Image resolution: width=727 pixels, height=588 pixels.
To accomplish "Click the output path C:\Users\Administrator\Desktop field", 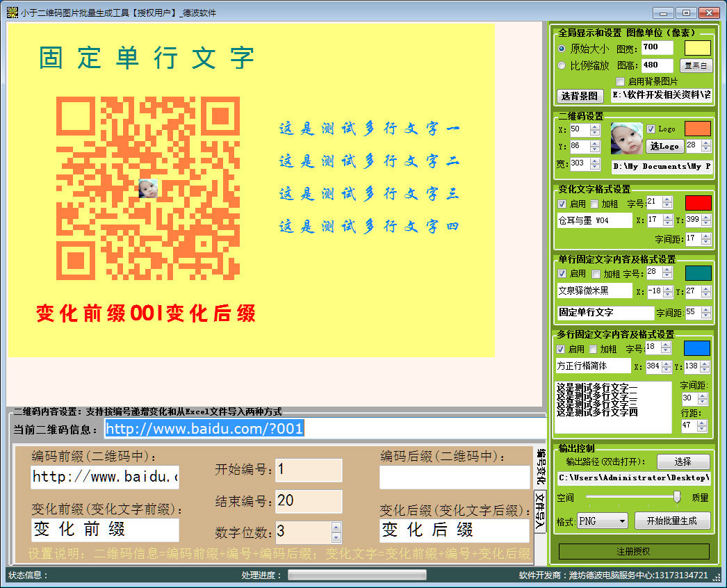I will tap(635, 478).
